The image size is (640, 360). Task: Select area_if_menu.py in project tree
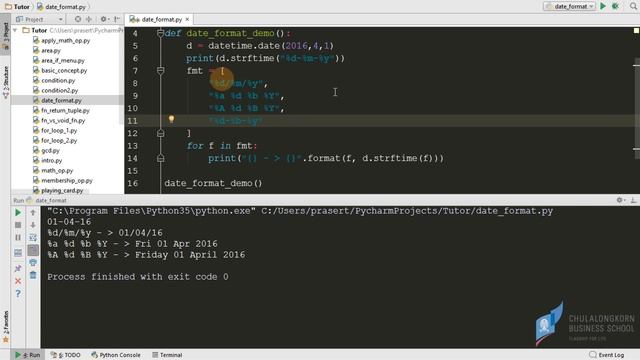point(58,60)
